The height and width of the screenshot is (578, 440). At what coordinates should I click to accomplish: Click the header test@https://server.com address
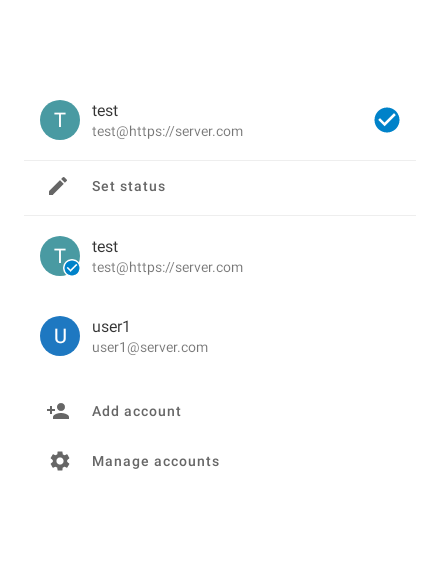(167, 132)
